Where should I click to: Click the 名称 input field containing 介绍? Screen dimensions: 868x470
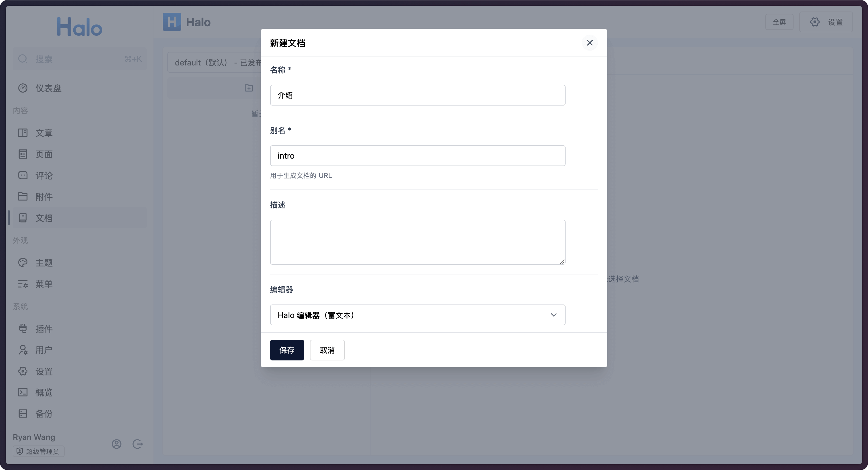tap(418, 95)
